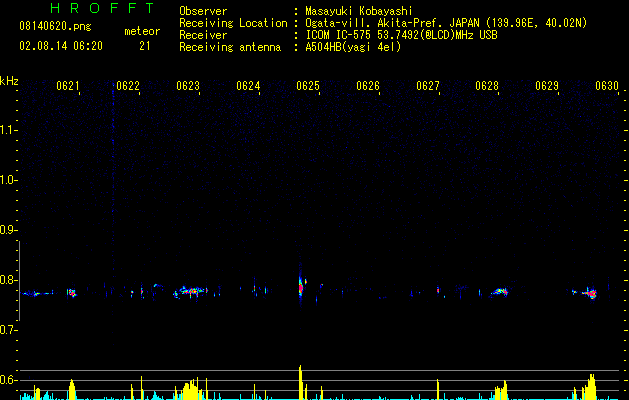Click the Receiver field label

pyautogui.click(x=203, y=35)
